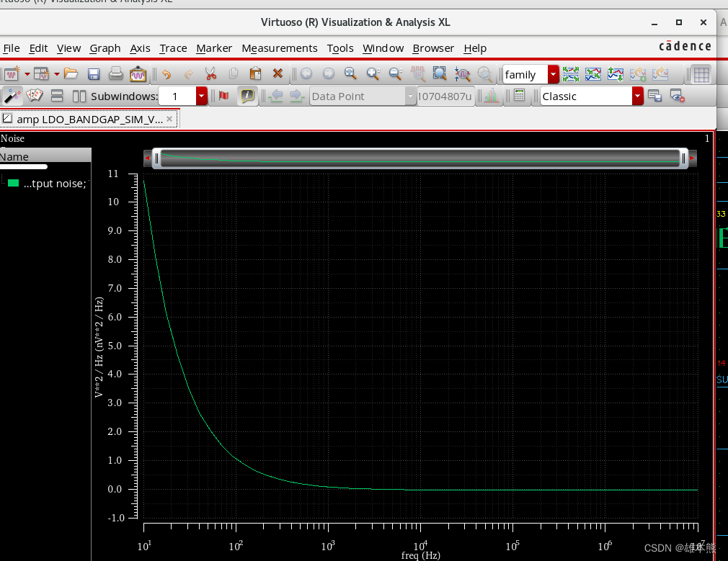This screenshot has height=561, width=728.
Task: Click the playing cards layout icon
Action: point(35,96)
